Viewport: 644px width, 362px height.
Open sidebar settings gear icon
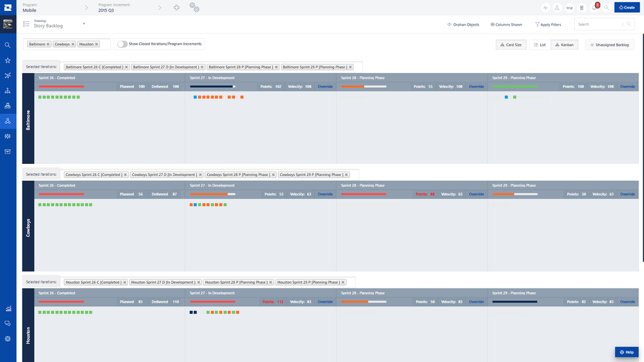coord(8,339)
